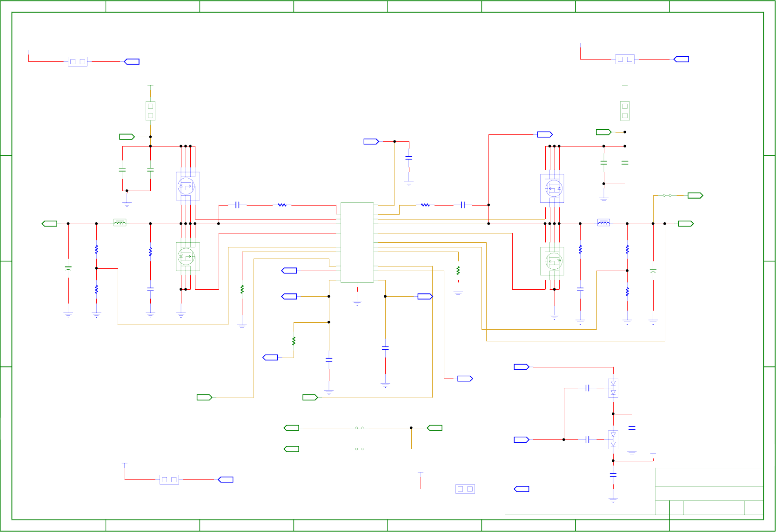This screenshot has width=776, height=532.
Task: Select blue port beside the top-right jumper
Action: (681, 59)
